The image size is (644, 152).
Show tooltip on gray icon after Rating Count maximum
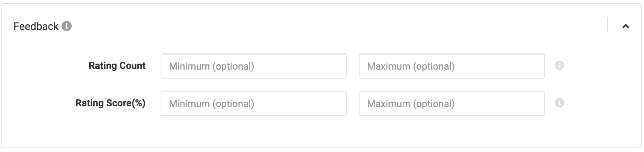(x=559, y=66)
